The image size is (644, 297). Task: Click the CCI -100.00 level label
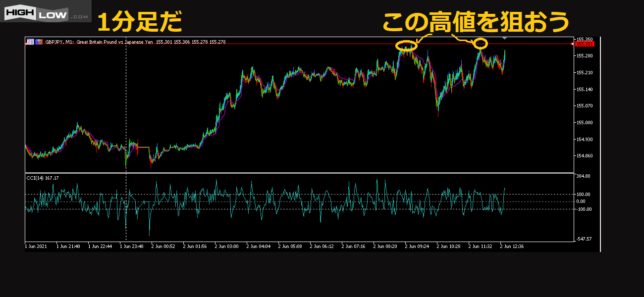point(583,209)
